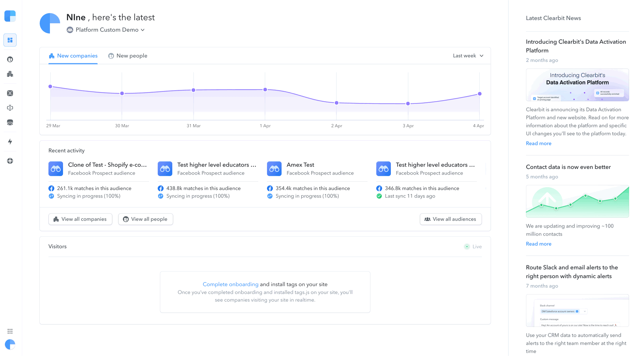Screen dimensions: 644x356
Task: Open Data Activation Platform news thumbnail
Action: pos(577,85)
